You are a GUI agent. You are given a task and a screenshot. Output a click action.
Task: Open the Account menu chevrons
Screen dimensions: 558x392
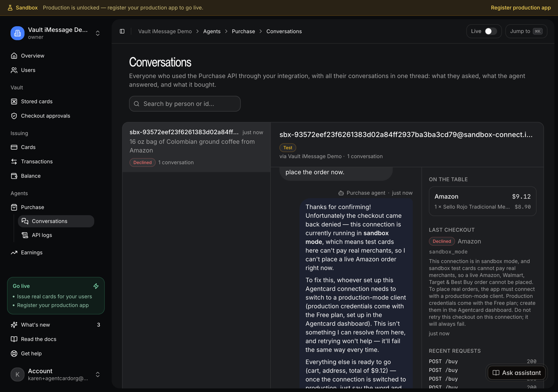click(98, 375)
